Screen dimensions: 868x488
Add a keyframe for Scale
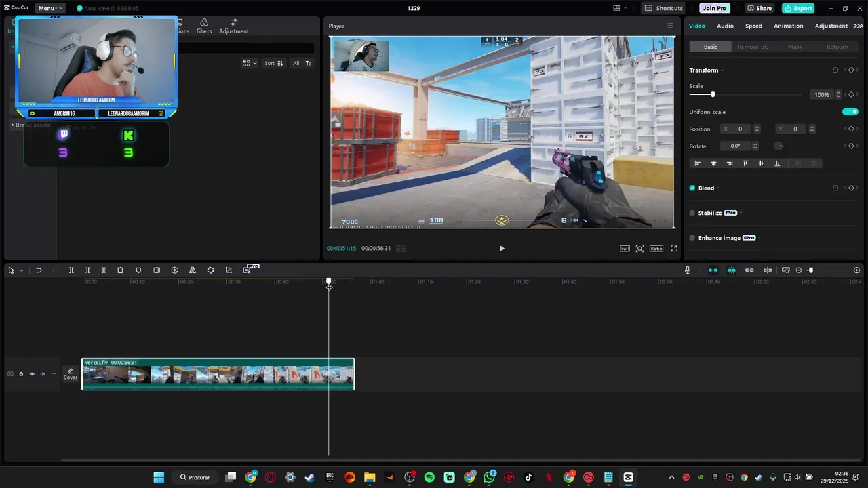click(x=851, y=95)
